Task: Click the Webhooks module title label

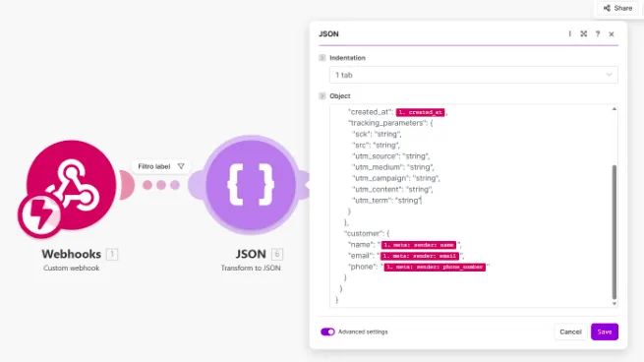Action: [x=71, y=254]
